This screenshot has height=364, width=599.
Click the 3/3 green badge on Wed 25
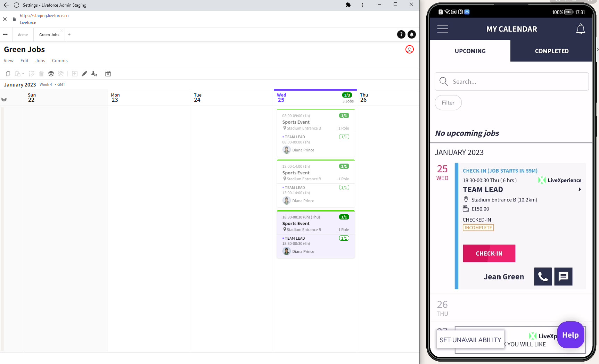pos(347,95)
